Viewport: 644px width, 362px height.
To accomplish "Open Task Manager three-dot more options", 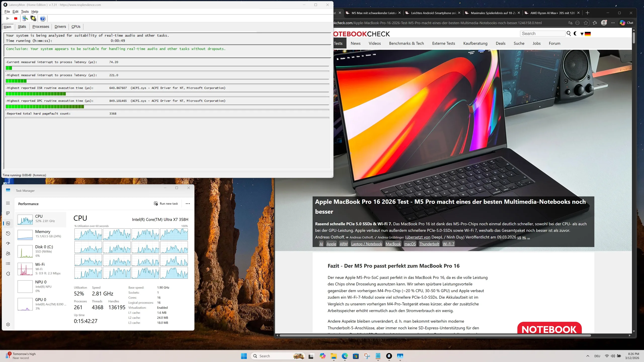I will click(188, 204).
